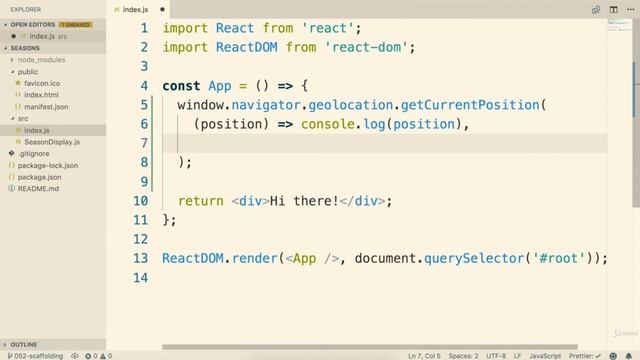
Task: Expand the node_modules folder
Action: click(x=41, y=60)
